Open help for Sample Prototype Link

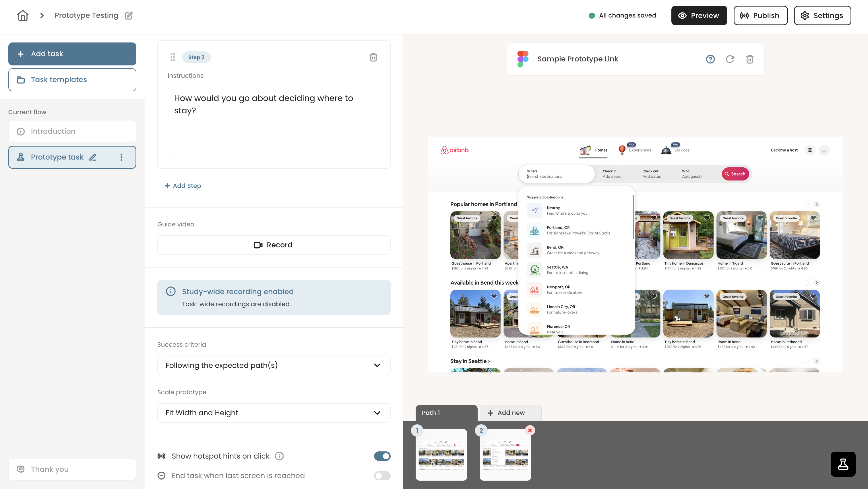pos(710,59)
